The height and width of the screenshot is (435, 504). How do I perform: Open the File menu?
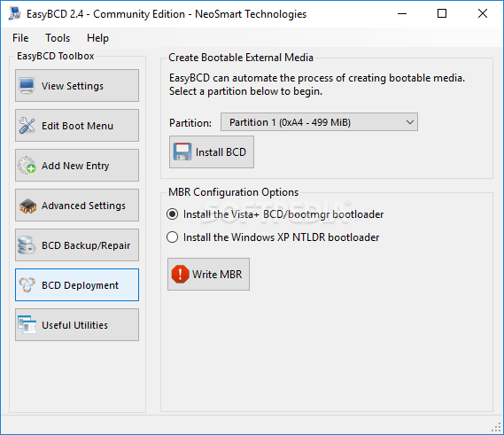pyautogui.click(x=20, y=38)
